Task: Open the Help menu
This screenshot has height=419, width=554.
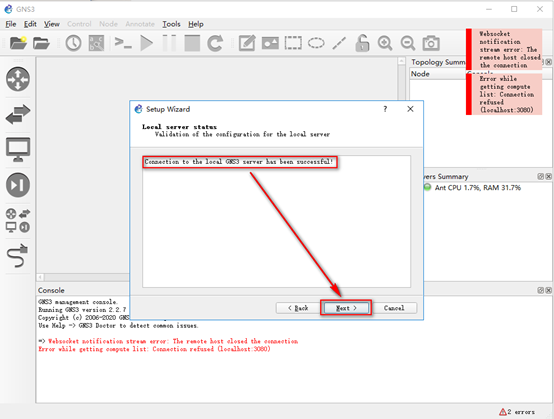Action: (x=196, y=24)
